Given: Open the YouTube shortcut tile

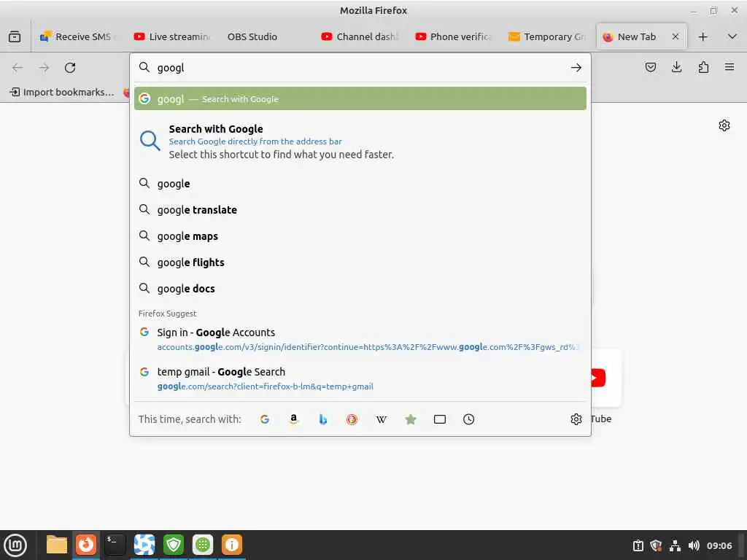Looking at the screenshot, I should click(x=605, y=378).
